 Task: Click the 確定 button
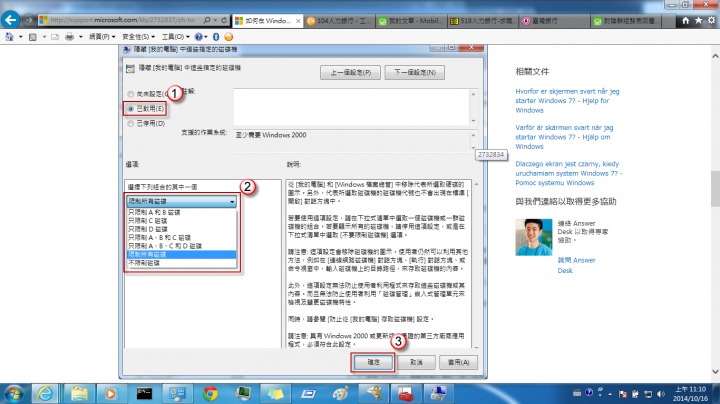tap(373, 362)
